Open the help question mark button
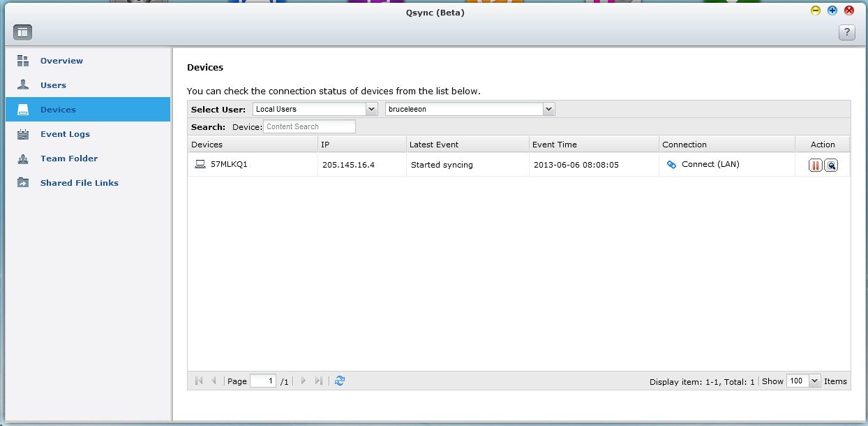This screenshot has width=868, height=426. click(846, 32)
